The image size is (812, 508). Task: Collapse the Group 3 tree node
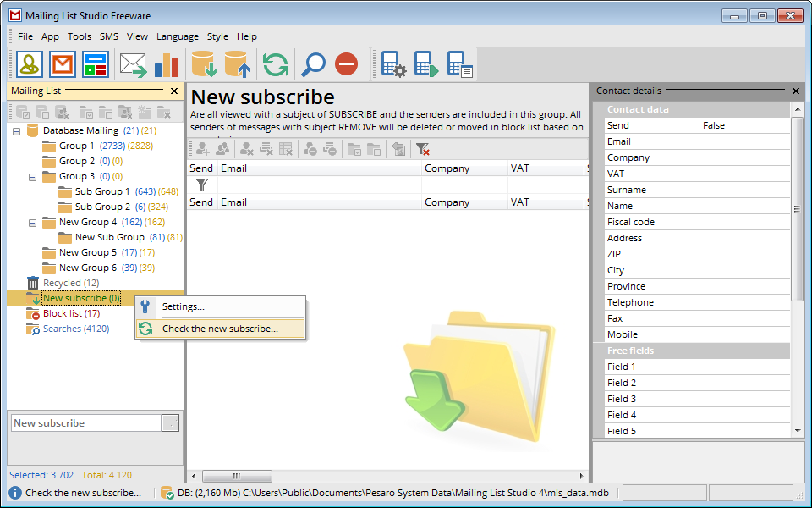click(33, 177)
